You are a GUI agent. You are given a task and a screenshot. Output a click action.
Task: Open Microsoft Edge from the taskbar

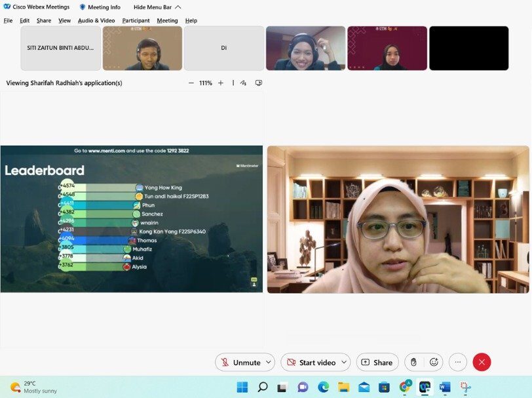pyautogui.click(x=323, y=387)
